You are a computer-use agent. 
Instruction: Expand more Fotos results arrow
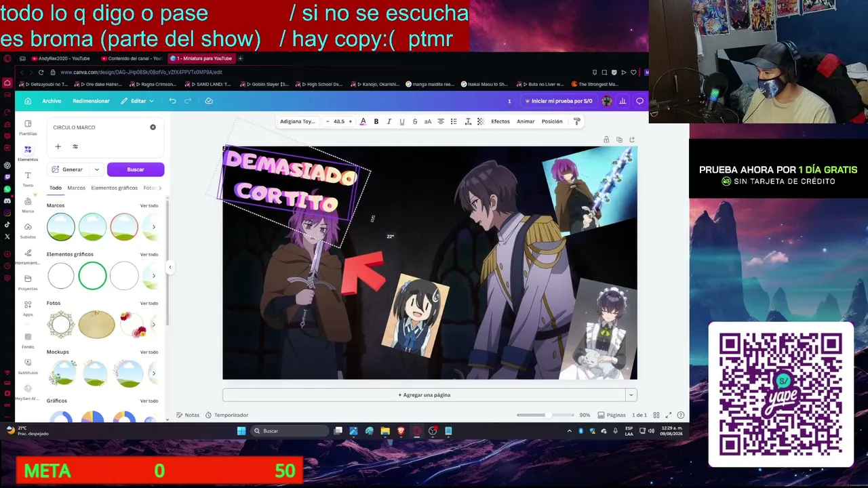[x=154, y=325]
